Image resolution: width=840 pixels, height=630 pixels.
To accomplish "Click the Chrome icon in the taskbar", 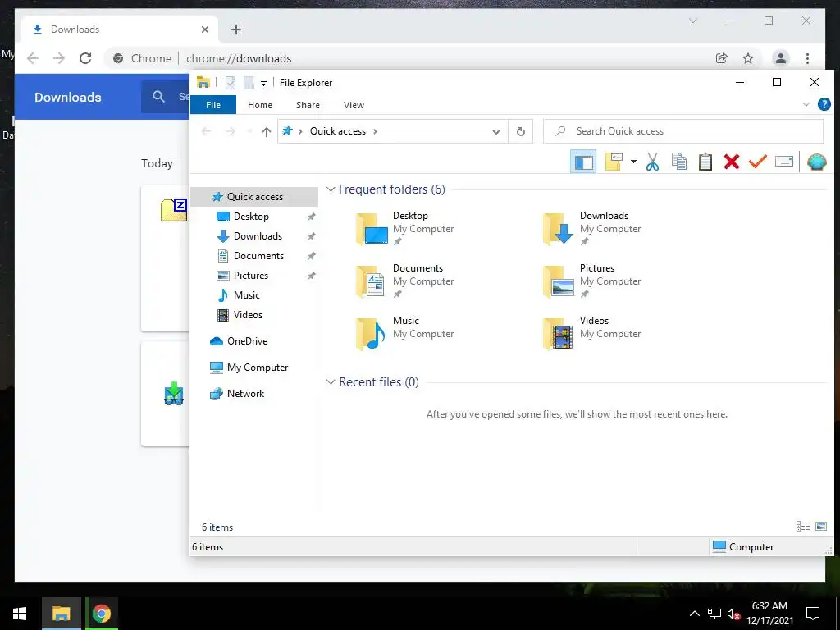I will click(x=102, y=614).
